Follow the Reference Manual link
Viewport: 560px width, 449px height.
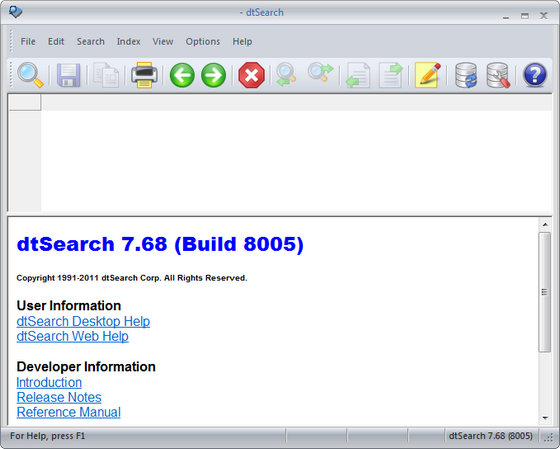pyautogui.click(x=69, y=412)
